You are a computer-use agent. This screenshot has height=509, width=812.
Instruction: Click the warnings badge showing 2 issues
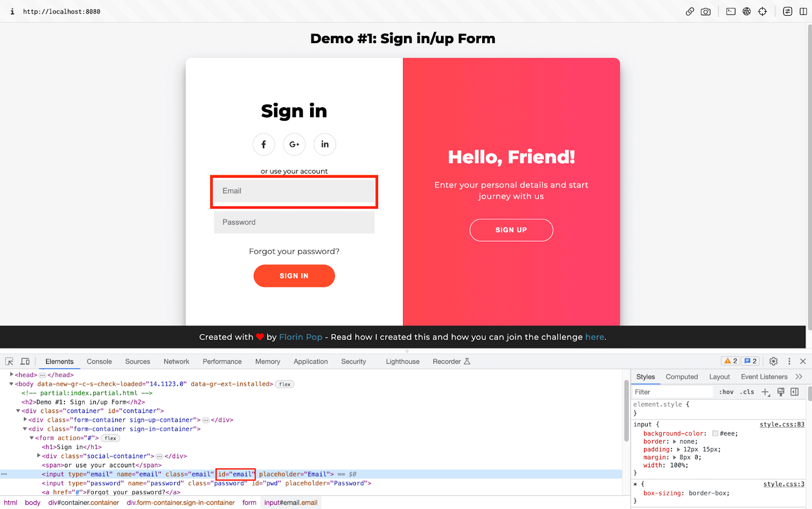point(731,361)
